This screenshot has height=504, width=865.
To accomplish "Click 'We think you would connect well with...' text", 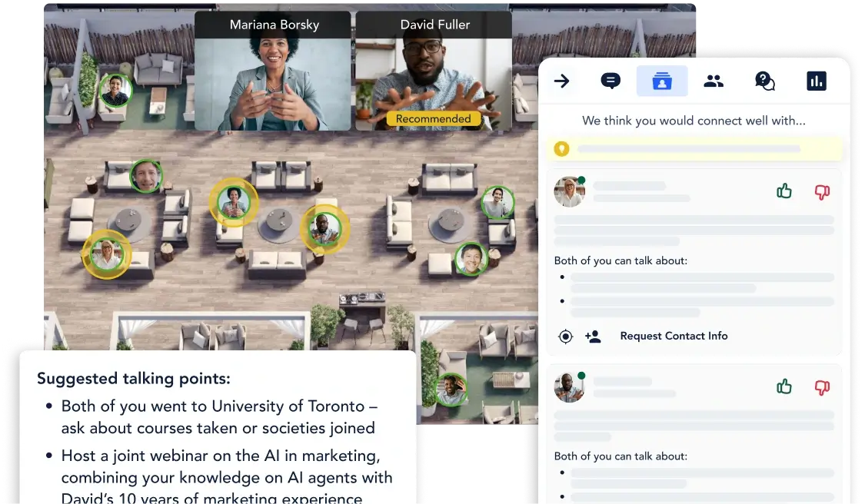I will click(x=694, y=121).
